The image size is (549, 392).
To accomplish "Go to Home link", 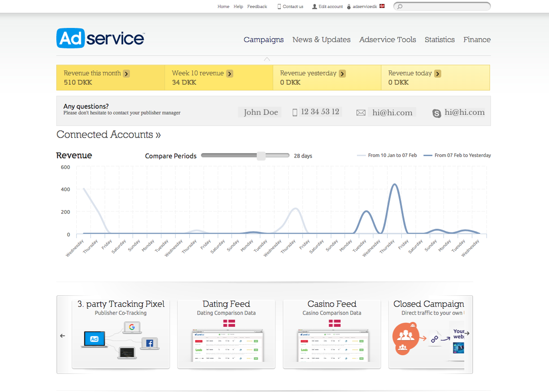I will pyautogui.click(x=223, y=6).
